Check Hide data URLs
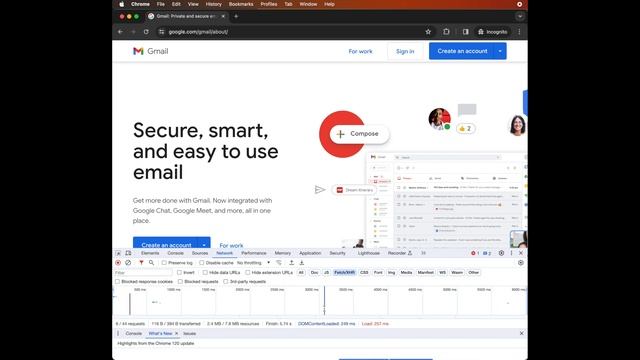 [x=205, y=272]
